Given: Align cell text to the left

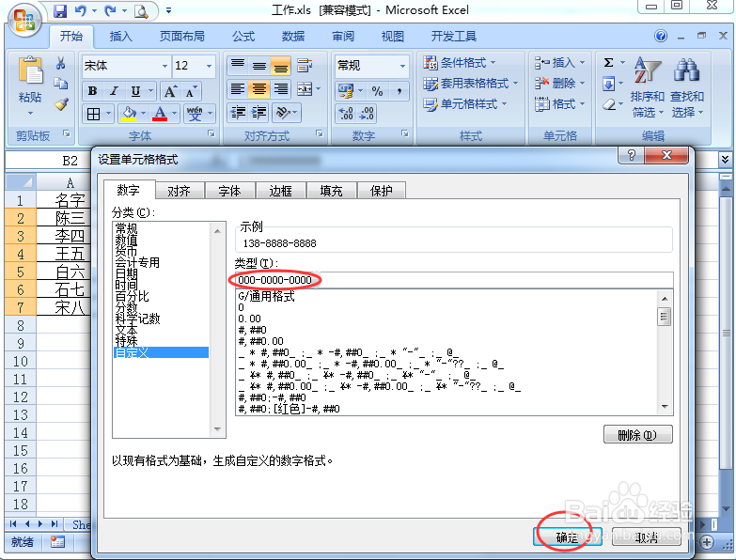Looking at the screenshot, I should 238,89.
